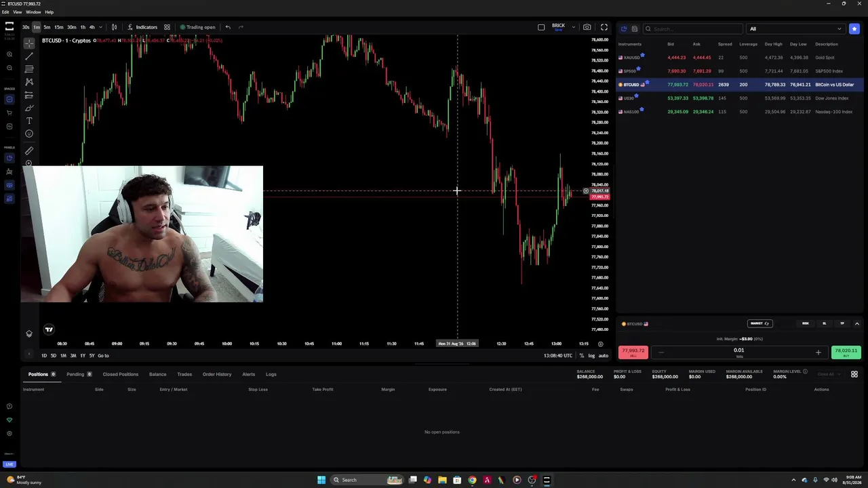Click the zoom in icon in left sidebar
This screenshot has height=488, width=868.
pos(9,54)
